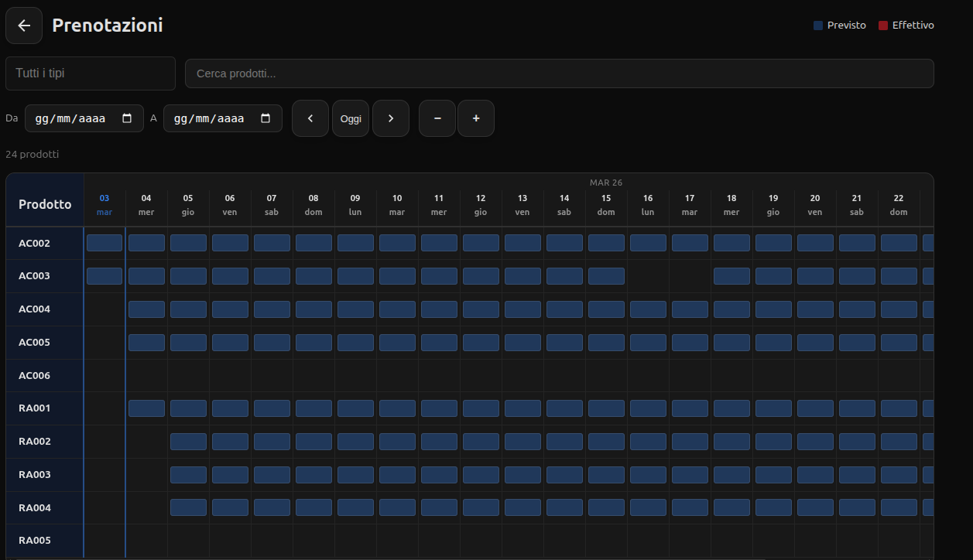The width and height of the screenshot is (973, 560).
Task: Open AC003 booking block on 15 dom
Action: tap(606, 276)
